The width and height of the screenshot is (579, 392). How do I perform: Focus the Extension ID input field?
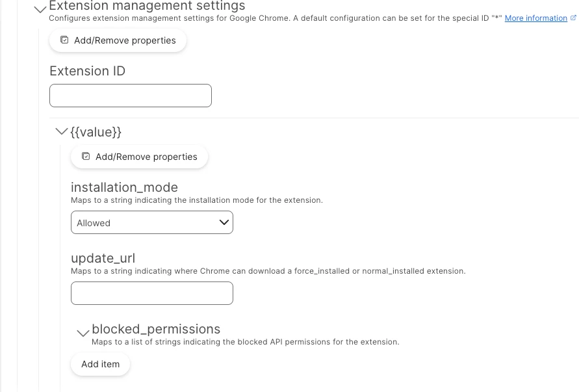131,96
